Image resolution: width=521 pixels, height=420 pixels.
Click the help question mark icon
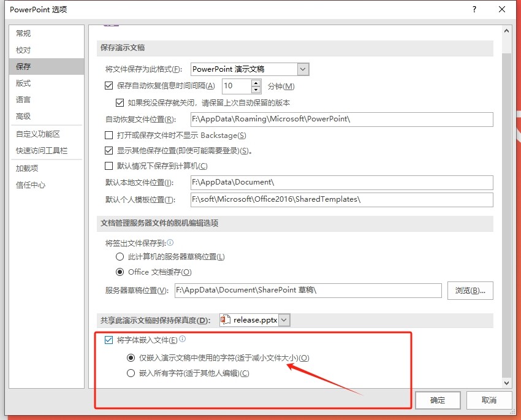[x=474, y=9]
